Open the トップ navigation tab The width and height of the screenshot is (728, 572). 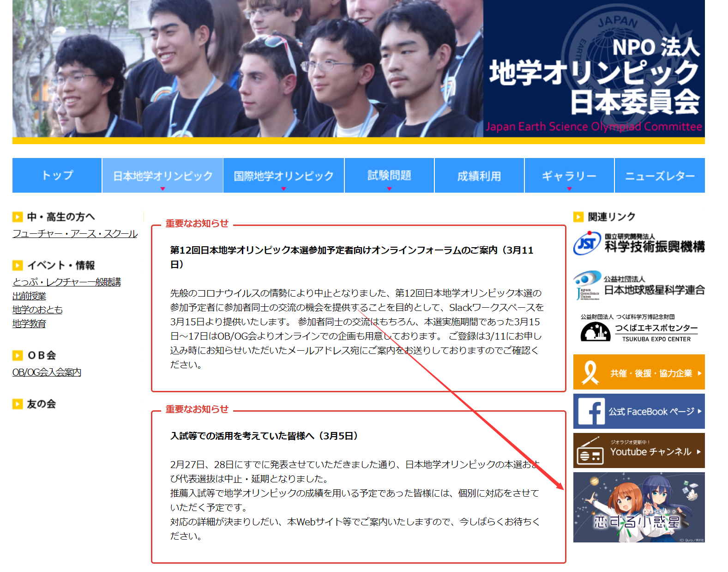tap(57, 175)
